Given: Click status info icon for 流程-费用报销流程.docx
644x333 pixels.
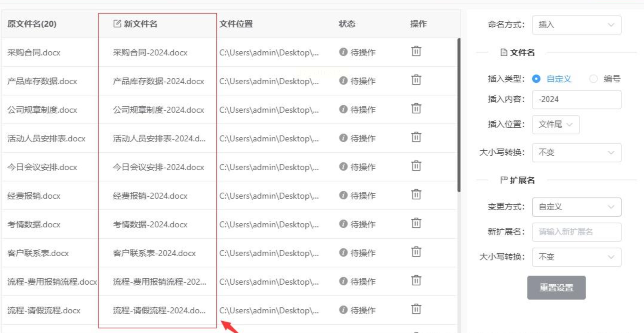Looking at the screenshot, I should (343, 281).
